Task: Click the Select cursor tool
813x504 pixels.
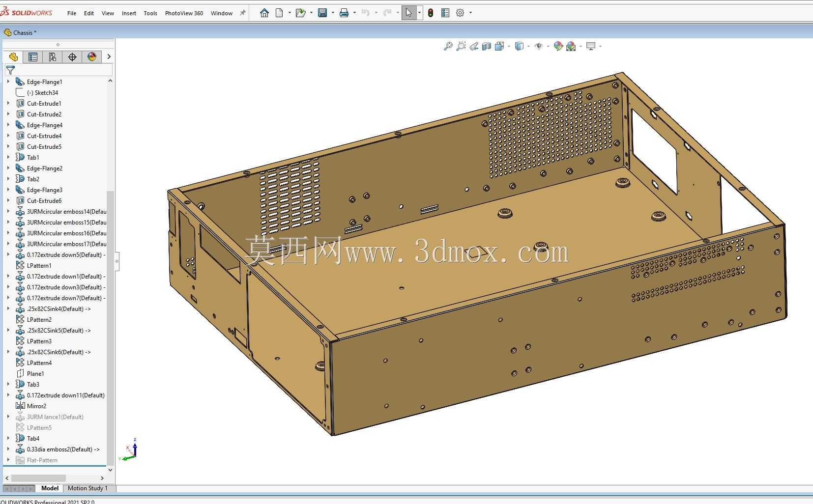Action: tap(409, 13)
